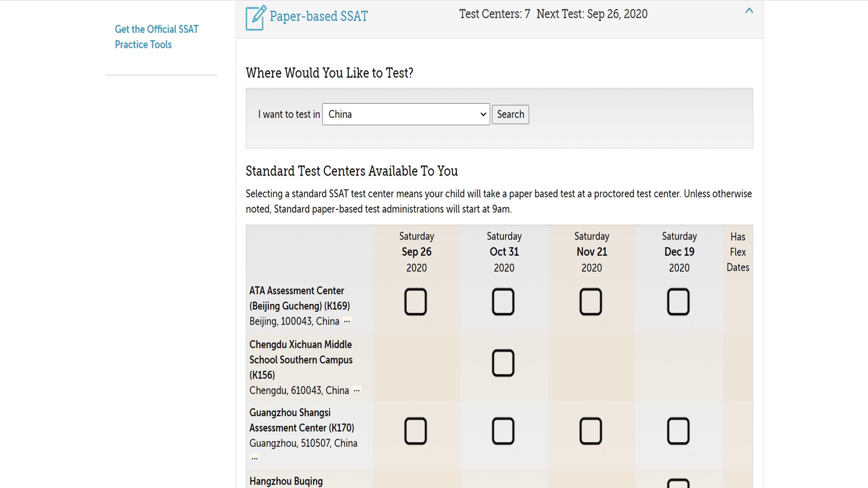Click Guangzhou Shangsi Assessment Center (K170) name
Image resolution: width=868 pixels, height=488 pixels.
click(x=301, y=420)
